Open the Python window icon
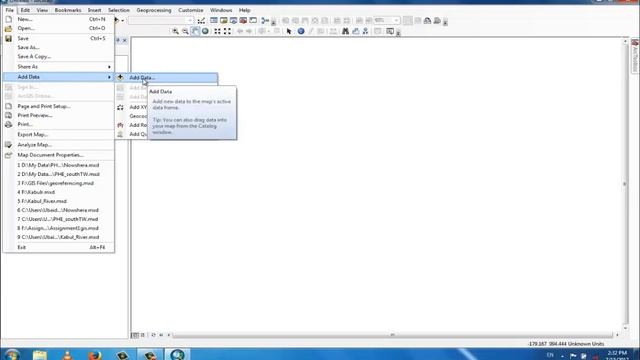The width and height of the screenshot is (640, 360). point(253,20)
